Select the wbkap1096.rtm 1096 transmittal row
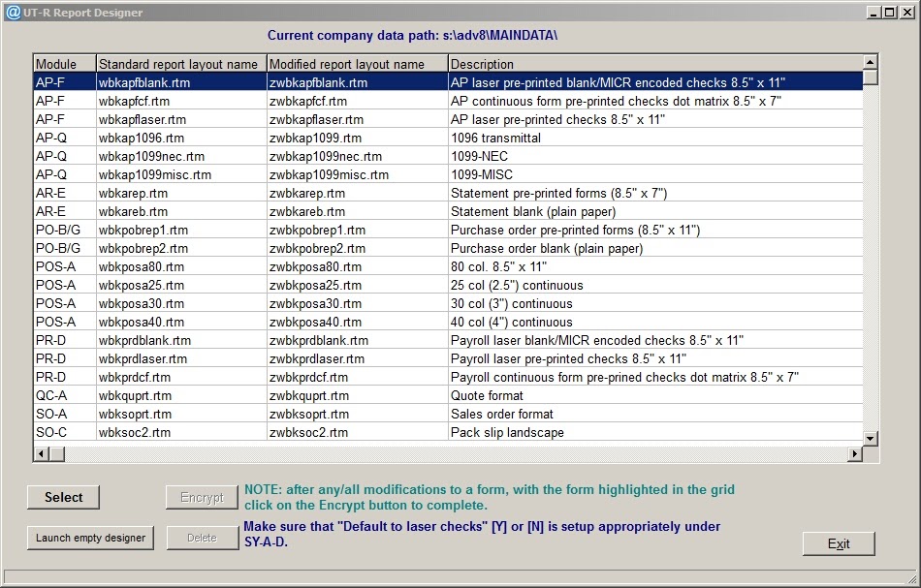This screenshot has width=921, height=588. (291, 138)
